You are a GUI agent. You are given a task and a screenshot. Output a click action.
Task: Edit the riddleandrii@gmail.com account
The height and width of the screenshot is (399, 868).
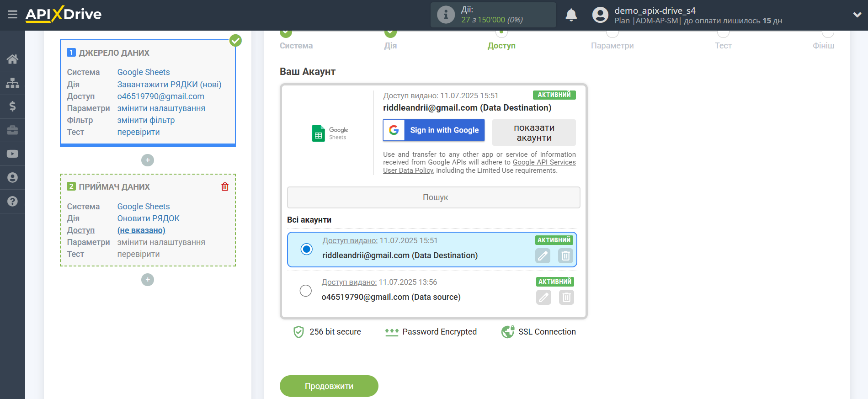click(x=543, y=256)
